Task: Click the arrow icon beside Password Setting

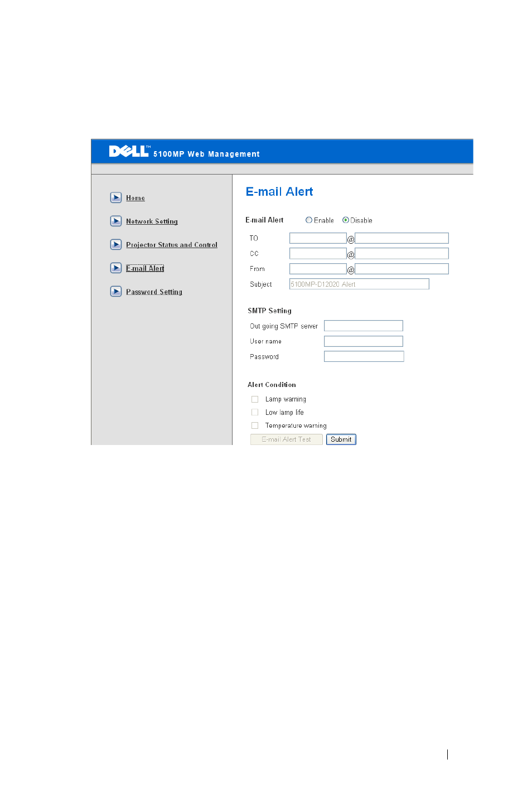Action: tap(116, 291)
